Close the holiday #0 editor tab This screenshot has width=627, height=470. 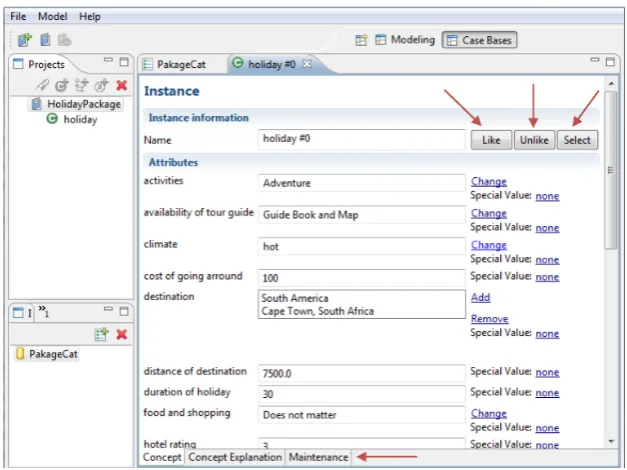(307, 64)
